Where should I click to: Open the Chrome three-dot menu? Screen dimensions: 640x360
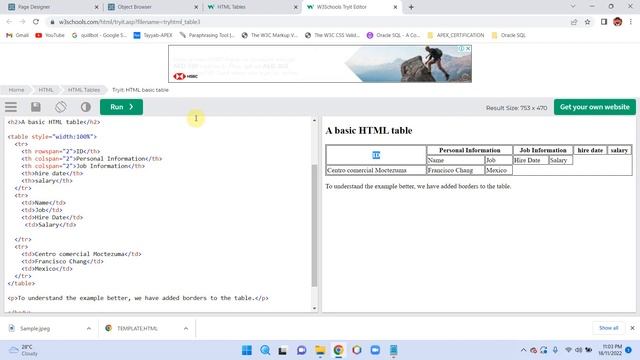[631, 22]
